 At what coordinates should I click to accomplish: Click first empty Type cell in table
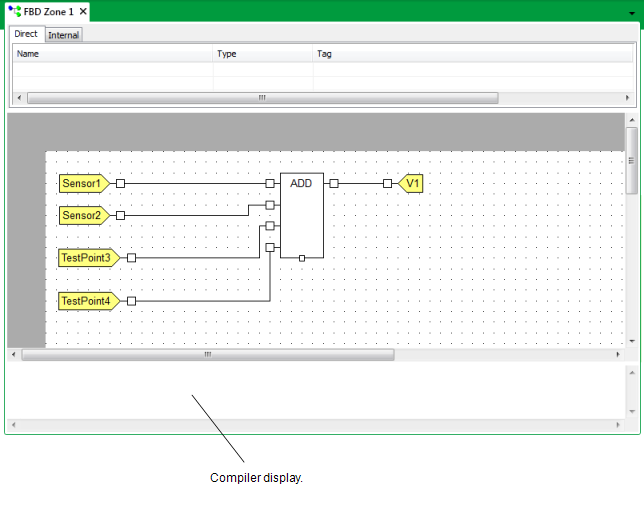(x=263, y=69)
